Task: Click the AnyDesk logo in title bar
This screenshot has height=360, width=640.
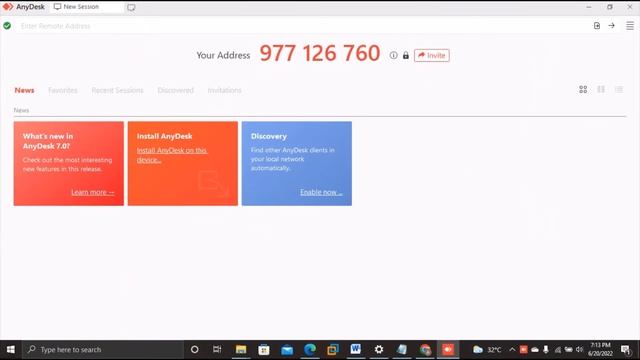Action: [x=8, y=7]
